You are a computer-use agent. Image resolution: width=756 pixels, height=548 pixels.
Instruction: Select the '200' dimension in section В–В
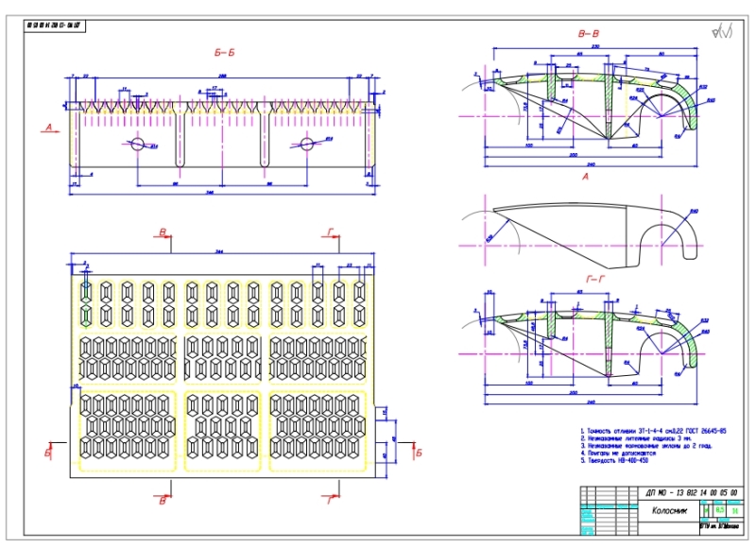click(x=574, y=155)
